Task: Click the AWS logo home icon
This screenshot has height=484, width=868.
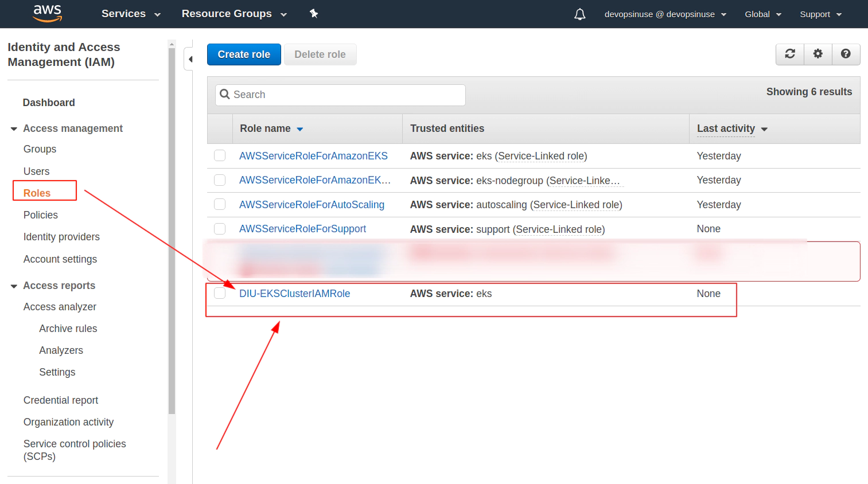Action: tap(48, 13)
